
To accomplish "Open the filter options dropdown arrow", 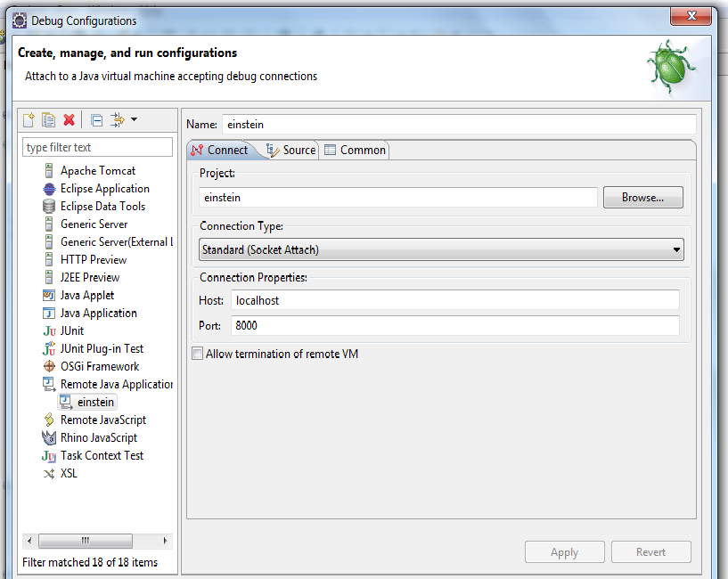I will 135,119.
